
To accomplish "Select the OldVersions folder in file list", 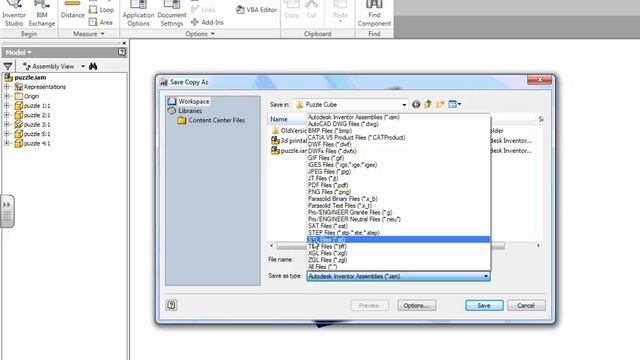I will coord(289,131).
